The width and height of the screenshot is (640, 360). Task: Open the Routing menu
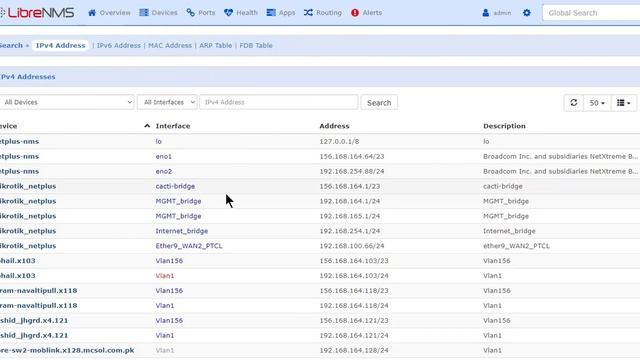(323, 13)
